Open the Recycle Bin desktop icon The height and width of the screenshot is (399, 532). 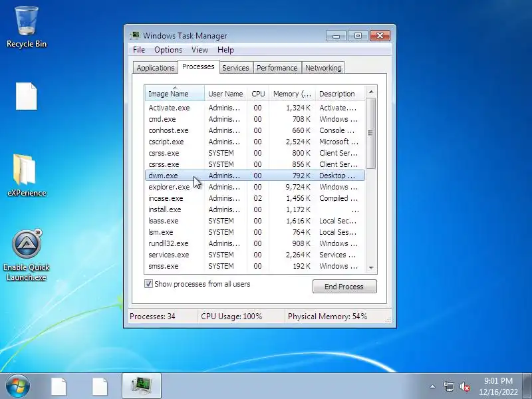pos(27,27)
